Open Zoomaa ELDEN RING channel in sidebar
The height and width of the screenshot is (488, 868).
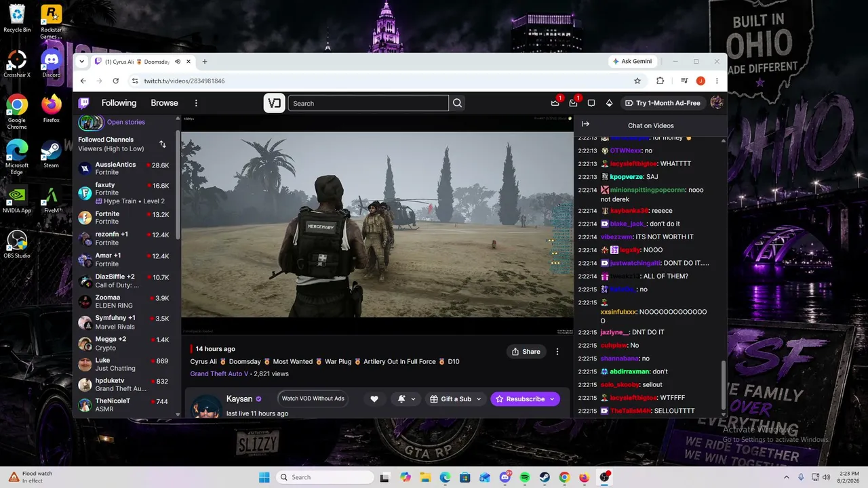tap(126, 302)
